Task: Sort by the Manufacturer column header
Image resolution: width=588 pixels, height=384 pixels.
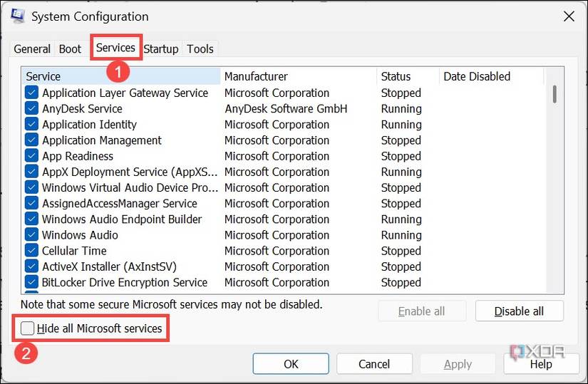Action: coord(299,76)
